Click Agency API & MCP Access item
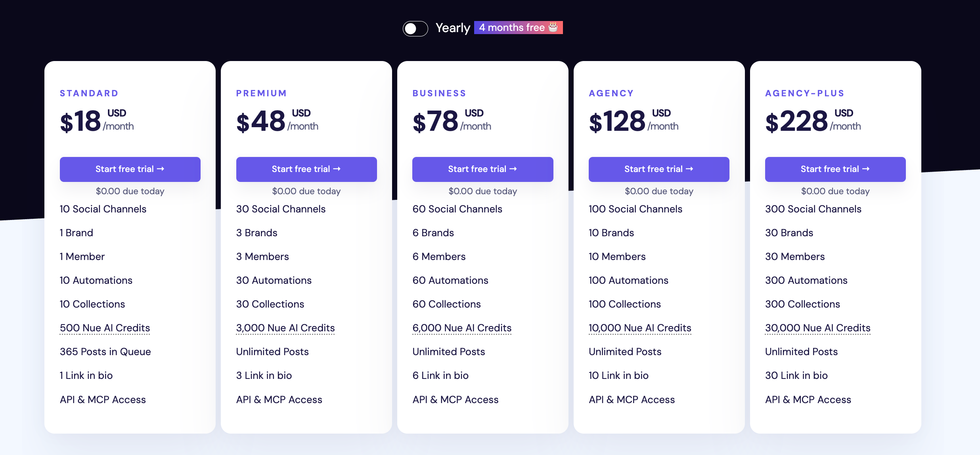Viewport: 980px width, 455px height. coord(632,400)
